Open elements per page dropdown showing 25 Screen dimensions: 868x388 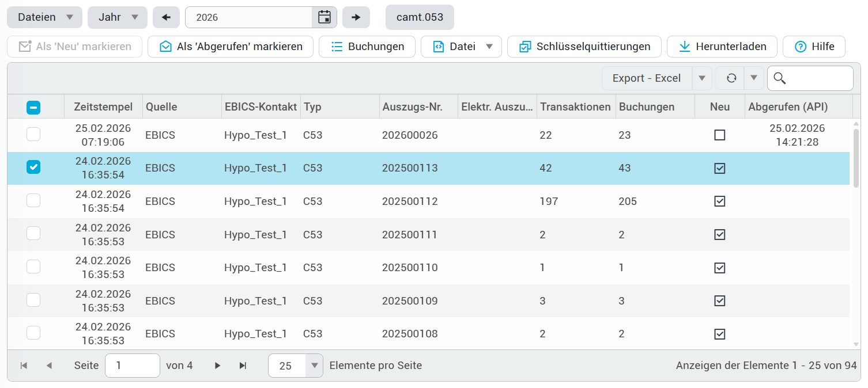(x=314, y=366)
